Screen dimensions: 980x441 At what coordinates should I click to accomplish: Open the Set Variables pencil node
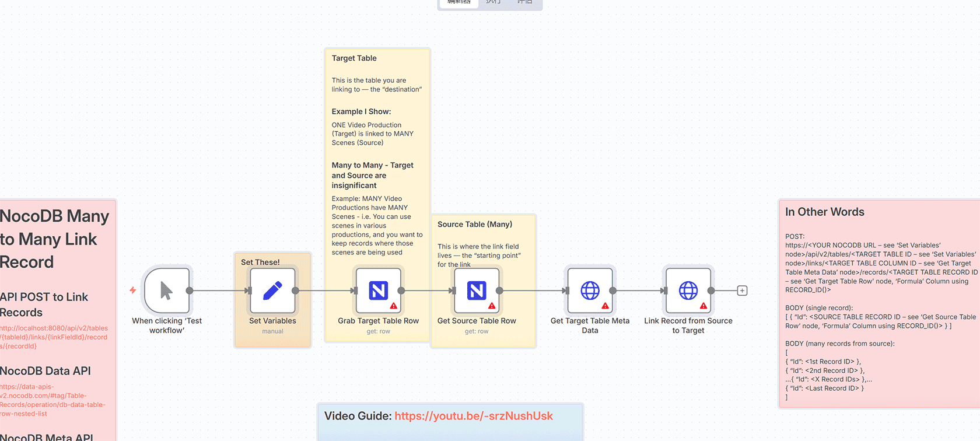pos(272,290)
